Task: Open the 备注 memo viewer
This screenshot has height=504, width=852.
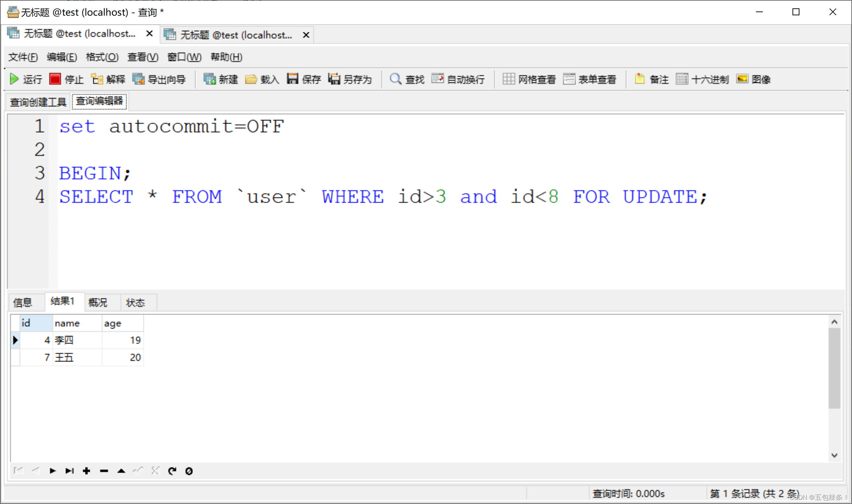Action: pyautogui.click(x=652, y=79)
